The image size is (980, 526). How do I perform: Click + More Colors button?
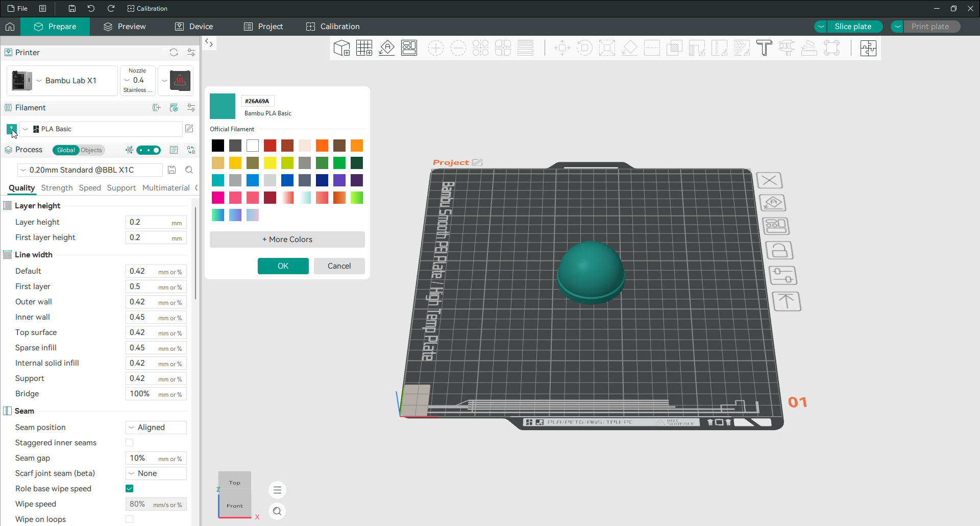pos(287,240)
